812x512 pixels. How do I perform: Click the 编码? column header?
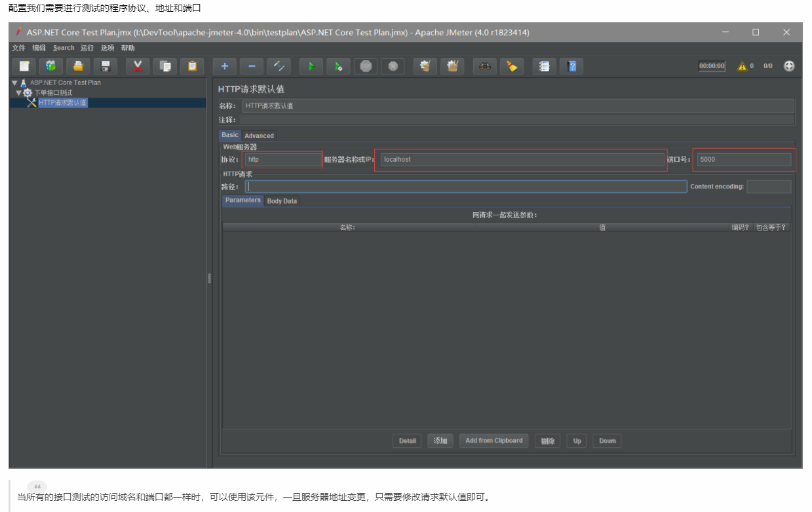tap(741, 227)
